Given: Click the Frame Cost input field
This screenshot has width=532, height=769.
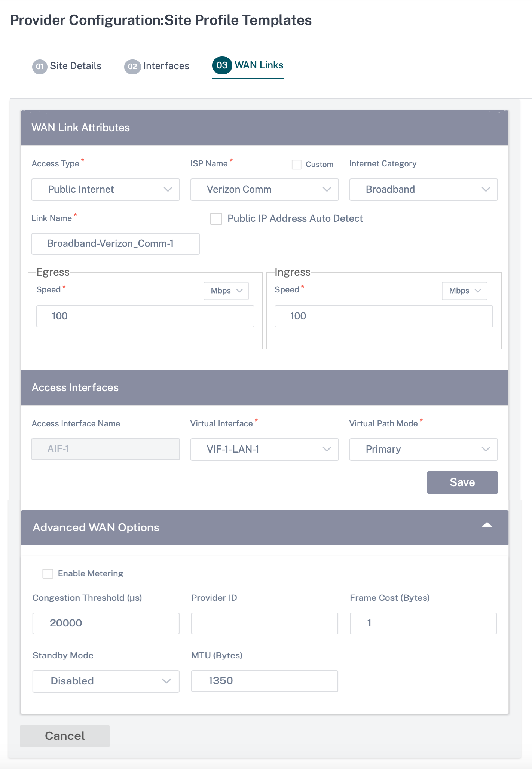Looking at the screenshot, I should [424, 624].
